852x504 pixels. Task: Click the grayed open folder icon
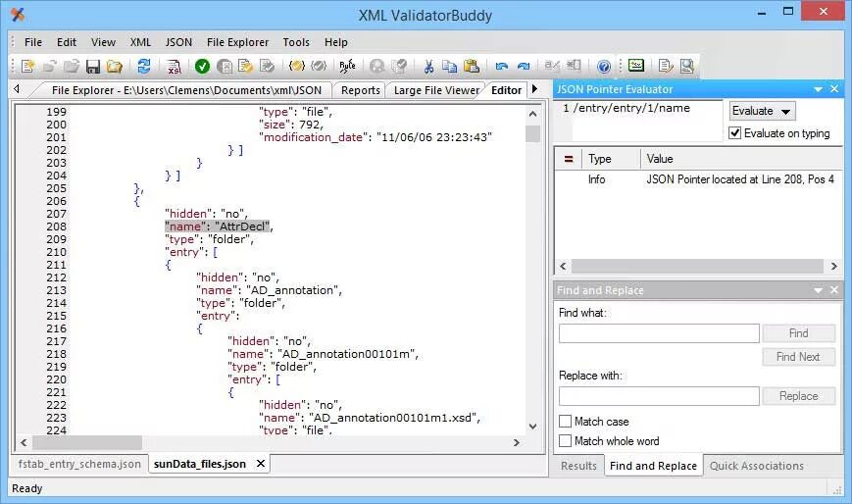[72, 67]
